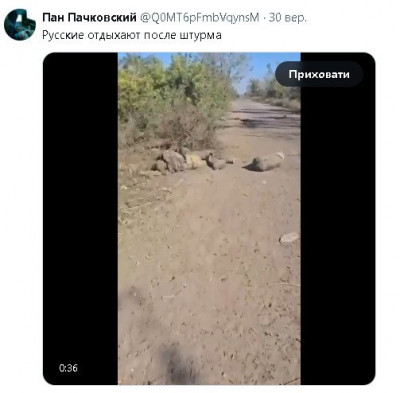Click the first name "Пан" in the header
Viewport: 400px width, 393px height.
[x=53, y=18]
